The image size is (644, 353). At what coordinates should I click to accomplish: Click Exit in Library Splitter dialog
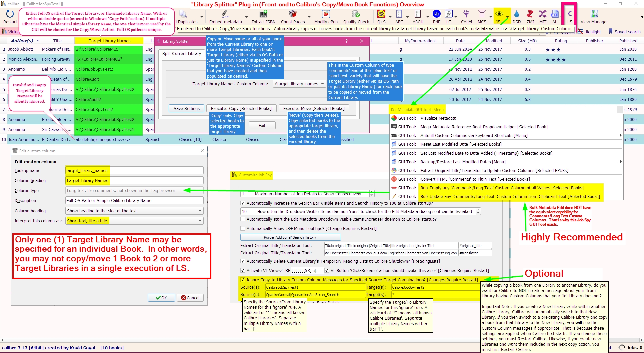point(262,126)
